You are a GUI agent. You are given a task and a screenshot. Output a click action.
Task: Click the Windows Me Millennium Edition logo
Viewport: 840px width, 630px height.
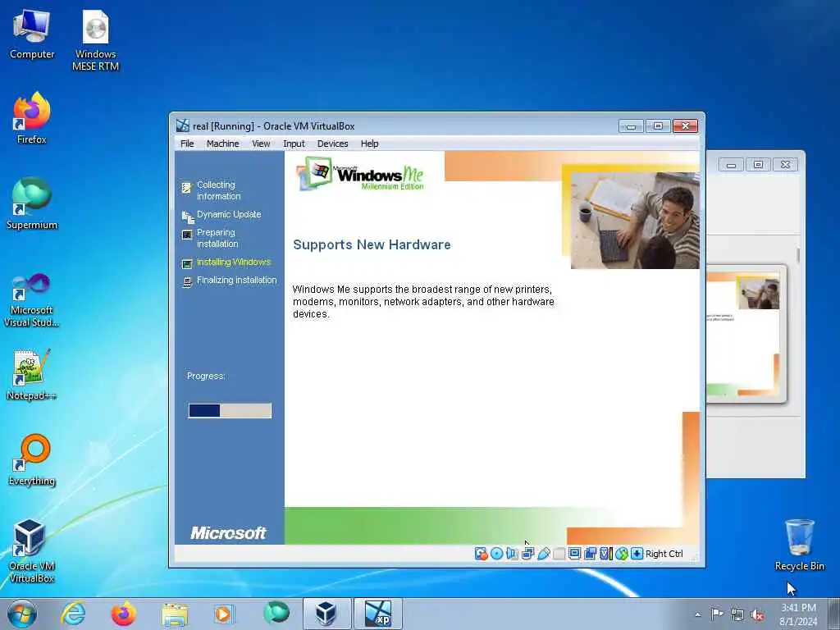[x=361, y=174]
